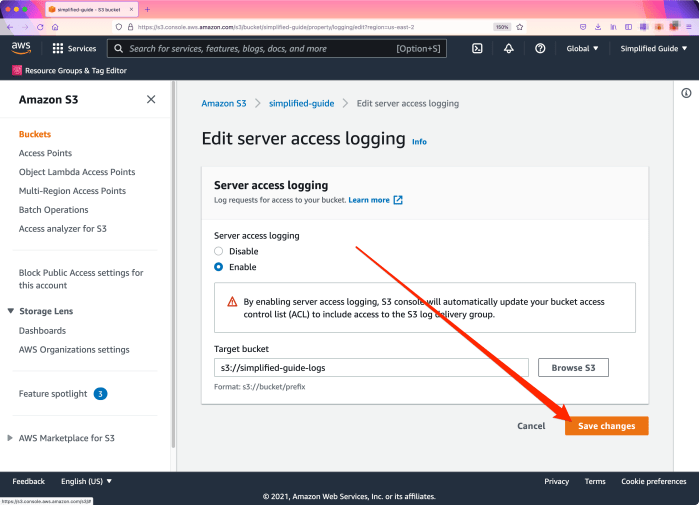Open Multi-Region Access Points
The height and width of the screenshot is (505, 699).
point(72,191)
